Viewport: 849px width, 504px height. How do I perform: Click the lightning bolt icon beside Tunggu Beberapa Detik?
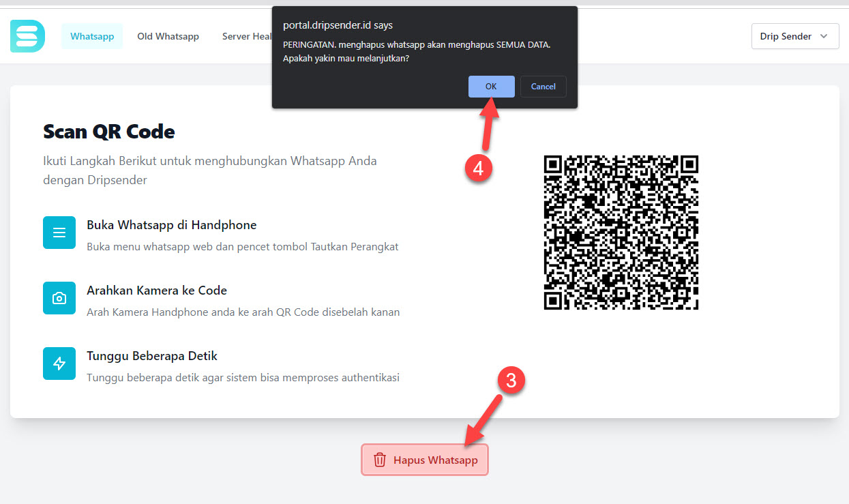pyautogui.click(x=59, y=364)
